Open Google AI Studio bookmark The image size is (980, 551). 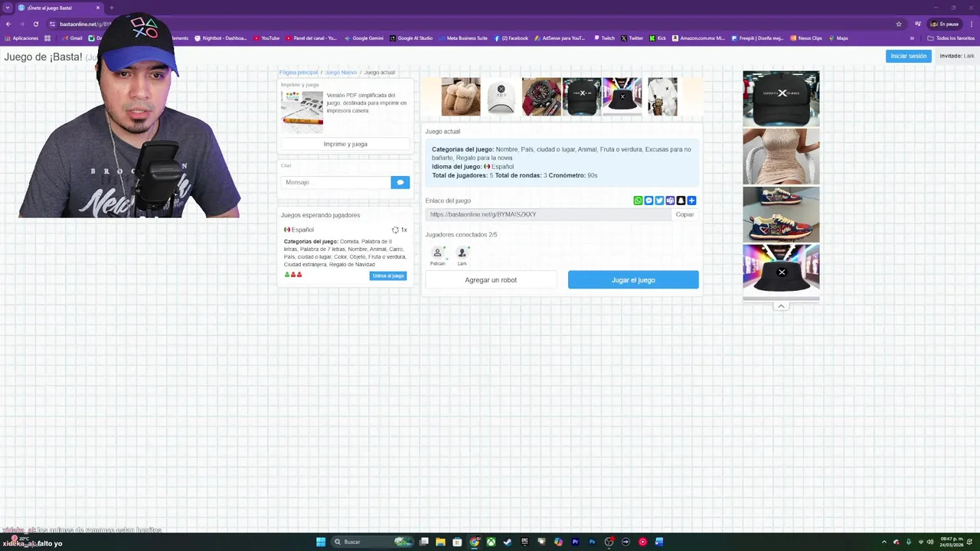[411, 38]
